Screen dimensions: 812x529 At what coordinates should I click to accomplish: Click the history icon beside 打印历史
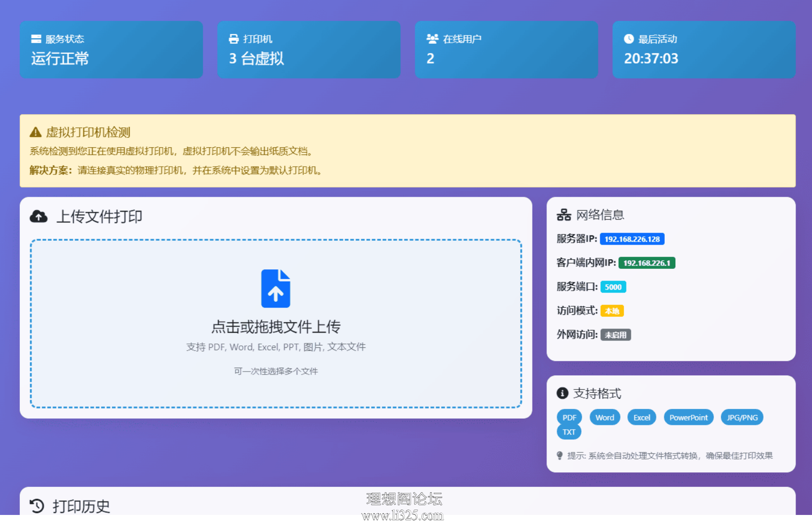(x=37, y=506)
